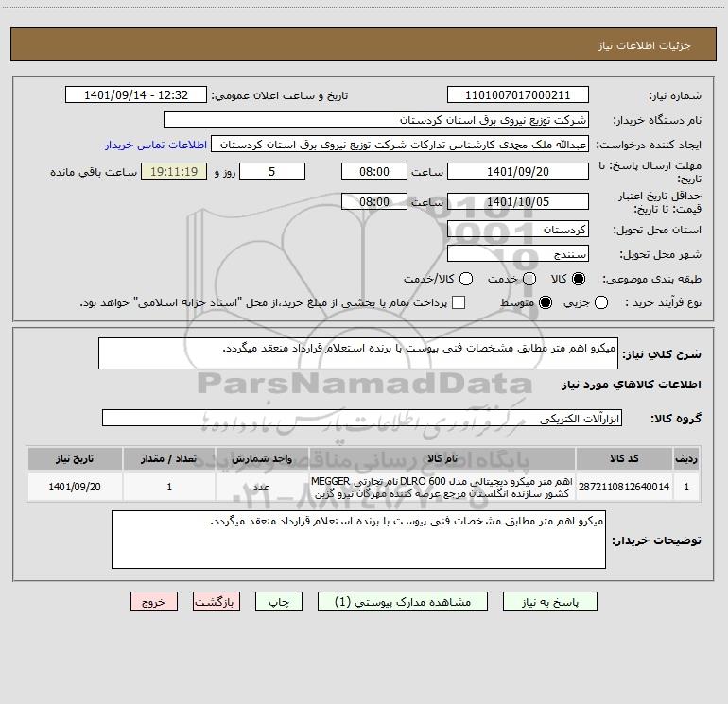Image resolution: width=728 pixels, height=704 pixels.
Task: Click the buyer organization name field
Action: 376,119
